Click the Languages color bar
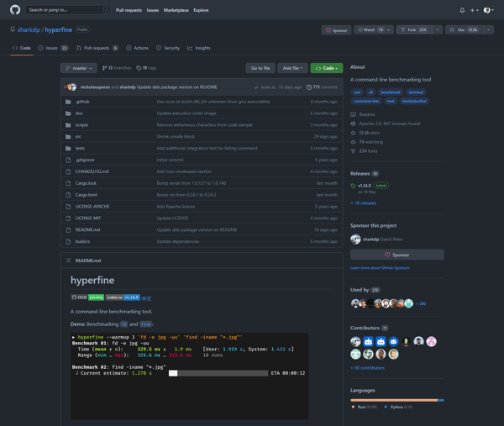Image resolution: width=504 pixels, height=426 pixels. (397, 400)
